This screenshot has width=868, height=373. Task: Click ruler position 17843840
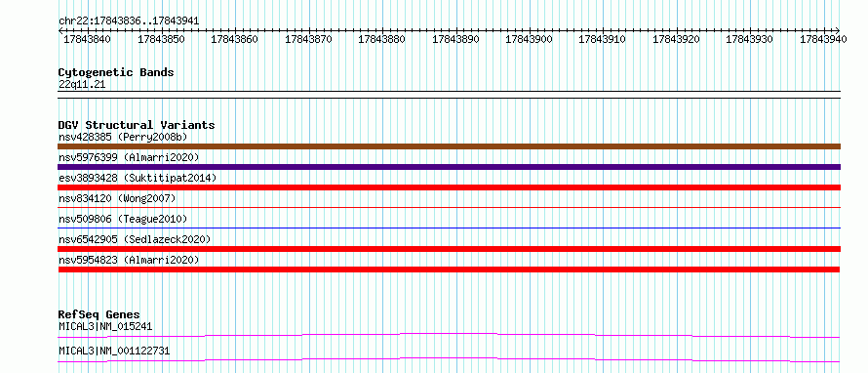point(87,40)
